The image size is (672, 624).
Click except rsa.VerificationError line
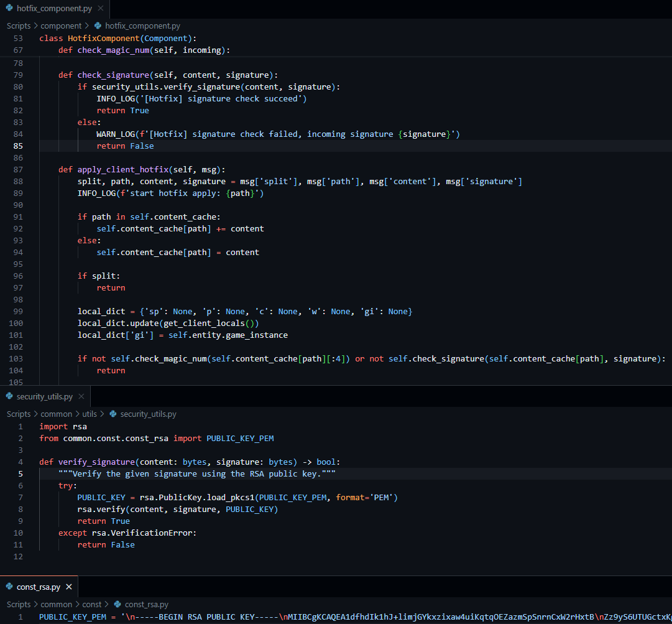pyautogui.click(x=127, y=533)
